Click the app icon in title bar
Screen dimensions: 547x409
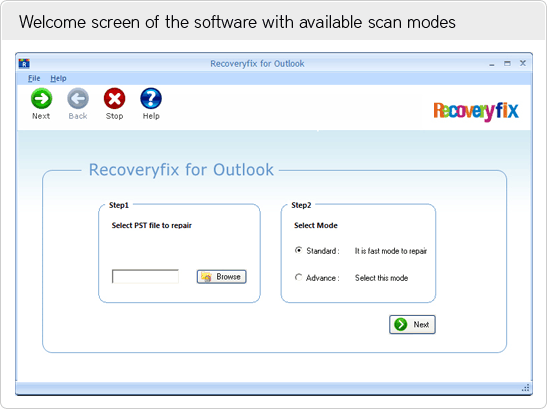(x=24, y=64)
